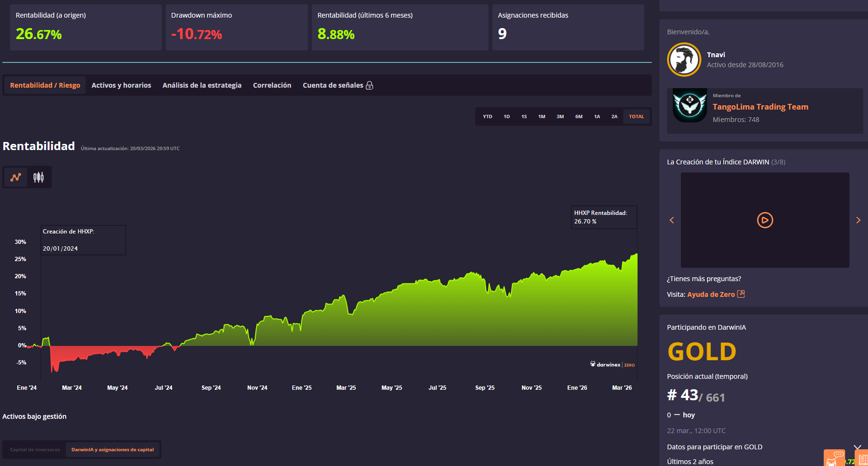The image size is (868, 466).
Task: Click the HHXP Rentabilidad 26.70 % tooltip
Action: pyautogui.click(x=604, y=217)
